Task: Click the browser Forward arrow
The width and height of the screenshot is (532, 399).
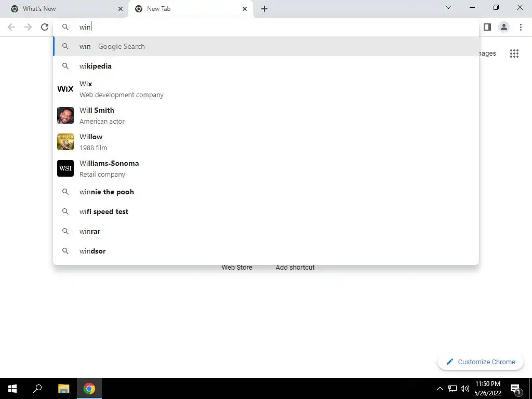Action: coord(28,27)
